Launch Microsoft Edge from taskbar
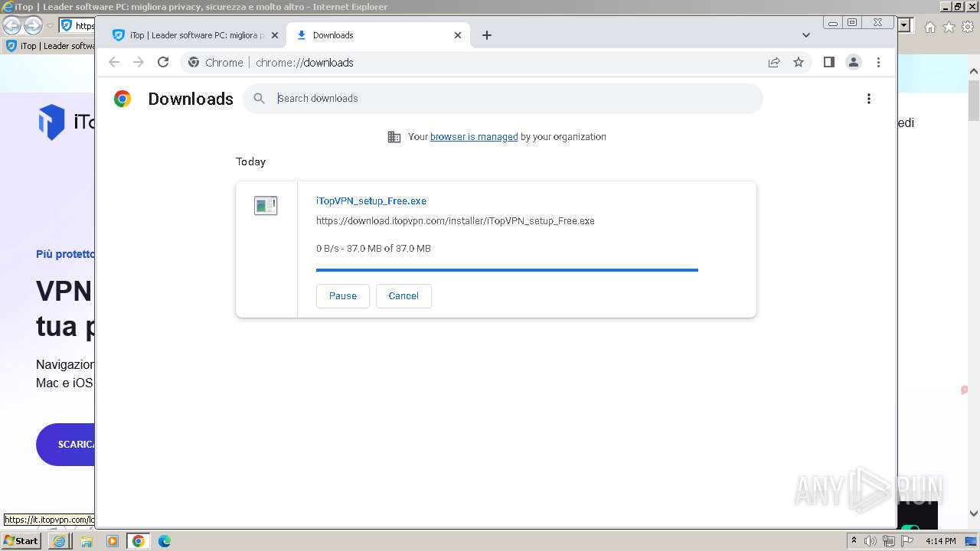 tap(165, 541)
